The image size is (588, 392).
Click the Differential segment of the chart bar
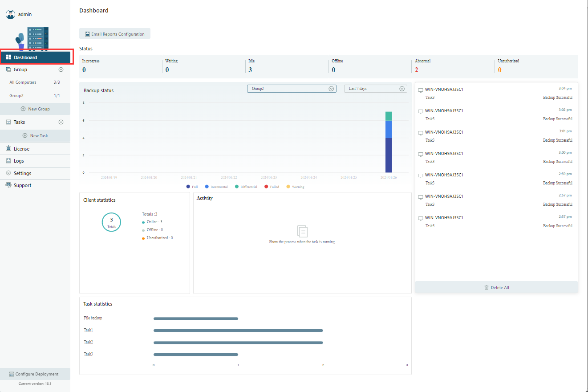(x=389, y=116)
